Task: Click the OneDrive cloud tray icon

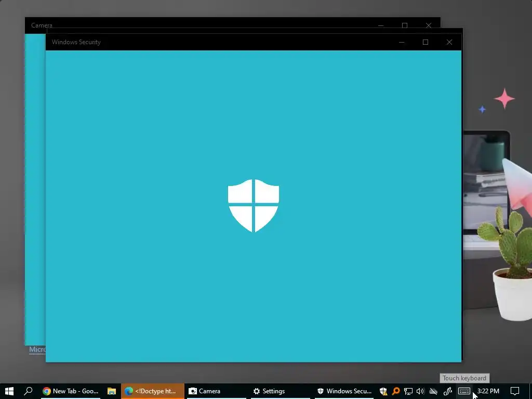Action: click(x=433, y=391)
